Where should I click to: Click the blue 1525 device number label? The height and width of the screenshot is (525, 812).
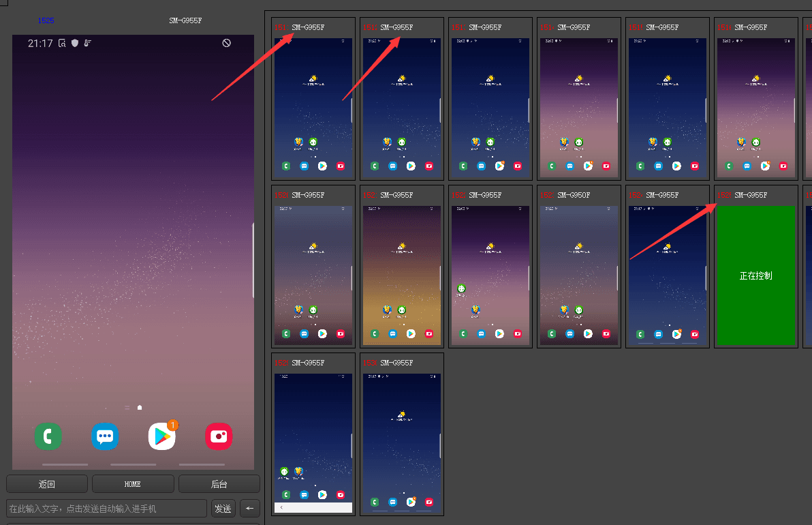pos(46,20)
